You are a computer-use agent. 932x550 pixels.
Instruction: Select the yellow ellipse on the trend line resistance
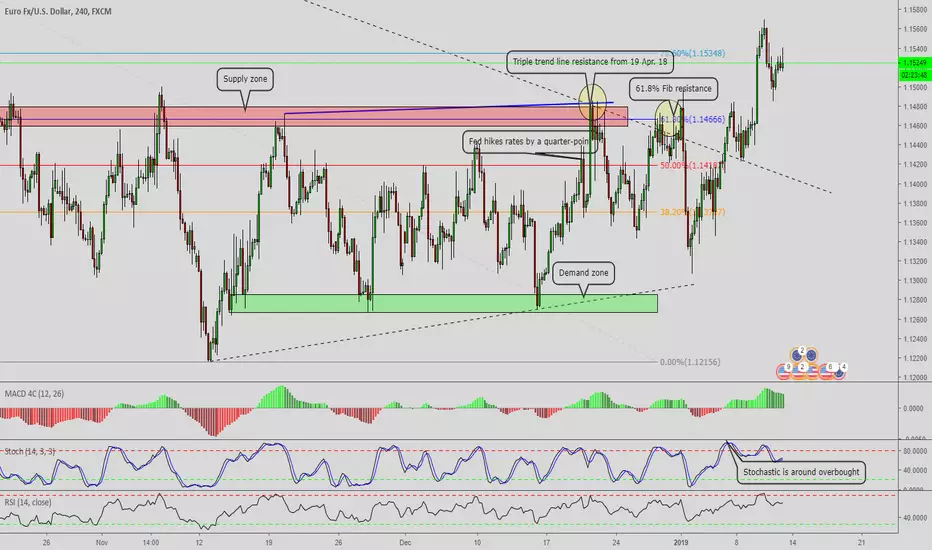coord(593,101)
